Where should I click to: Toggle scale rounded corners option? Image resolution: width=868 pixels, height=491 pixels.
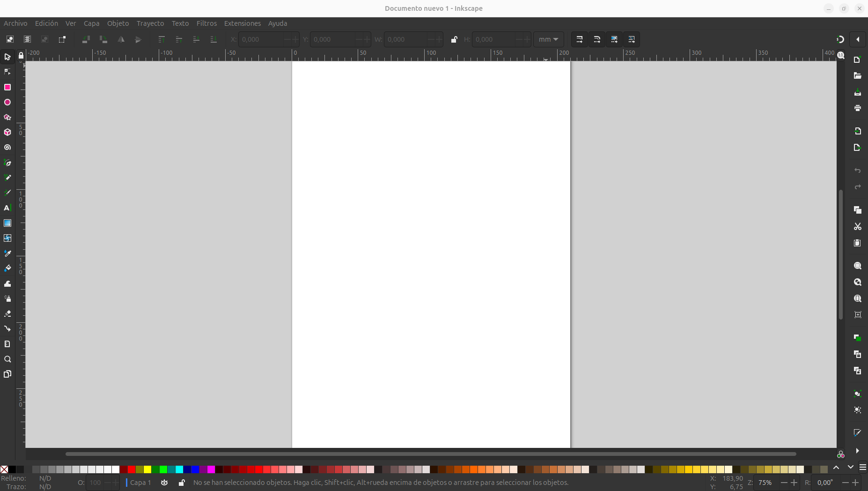[x=597, y=39]
